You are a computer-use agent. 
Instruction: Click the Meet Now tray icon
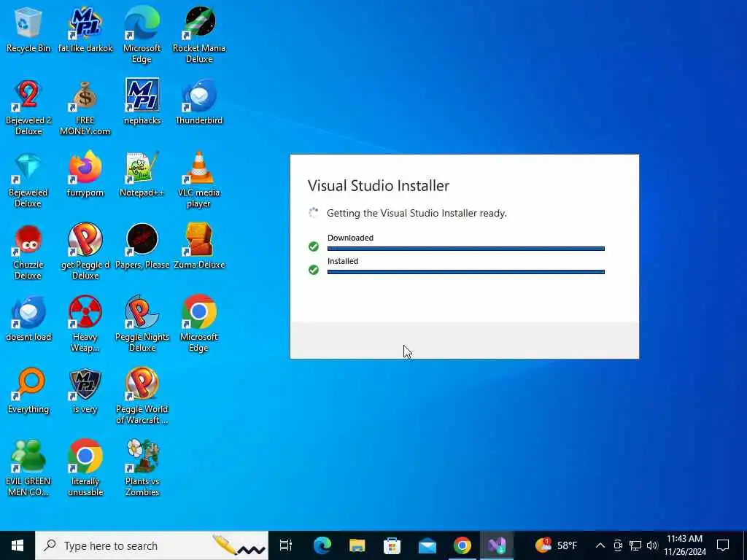(x=618, y=545)
